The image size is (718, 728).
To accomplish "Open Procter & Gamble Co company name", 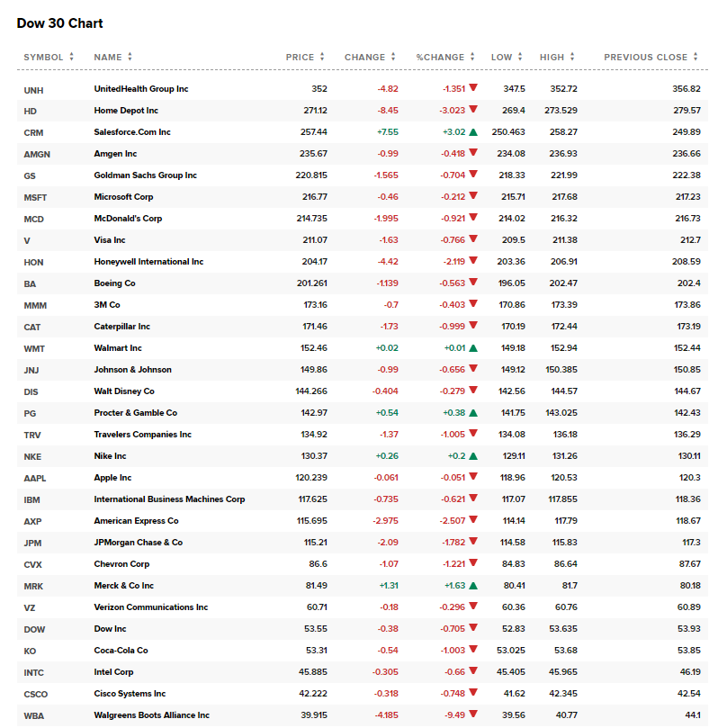I will pyautogui.click(x=136, y=413).
